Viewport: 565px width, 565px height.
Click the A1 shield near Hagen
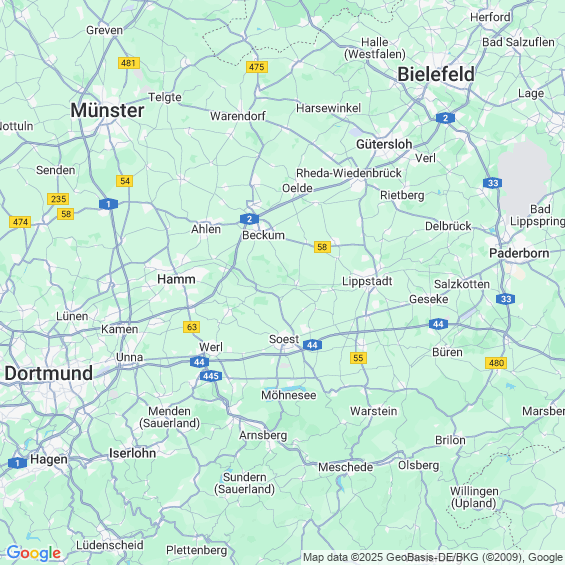(x=17, y=463)
